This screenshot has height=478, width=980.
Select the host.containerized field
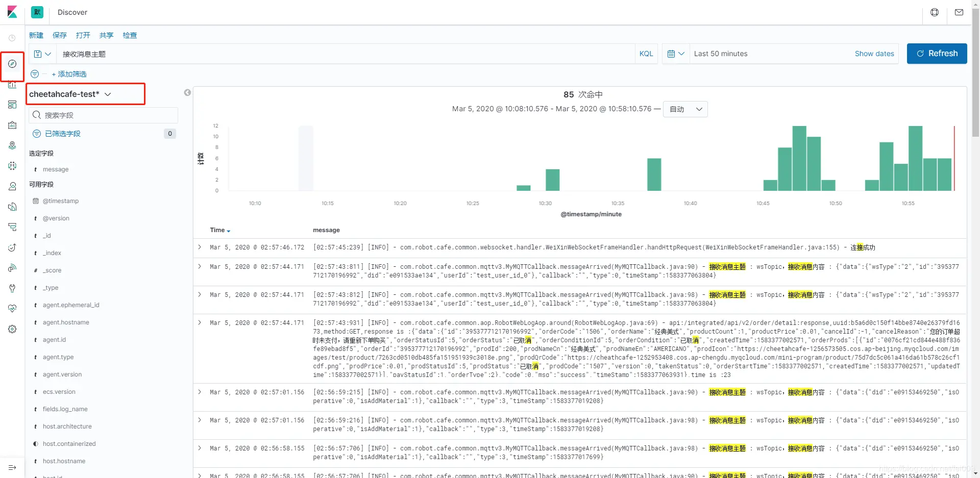(x=69, y=444)
